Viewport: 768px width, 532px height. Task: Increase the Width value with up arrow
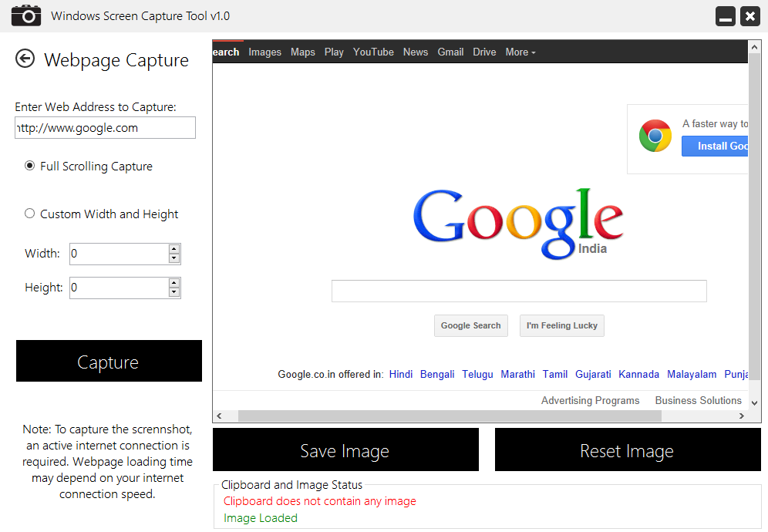[173, 249]
